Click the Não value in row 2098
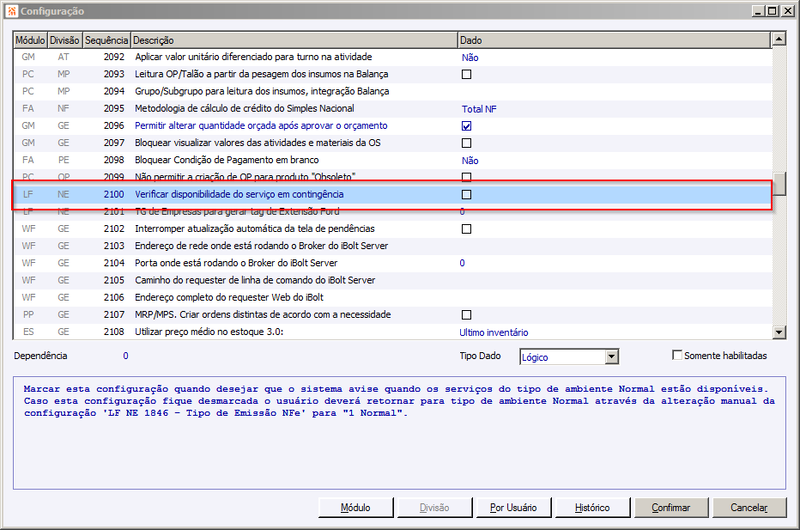Image resolution: width=800 pixels, height=530 pixels. [x=470, y=161]
